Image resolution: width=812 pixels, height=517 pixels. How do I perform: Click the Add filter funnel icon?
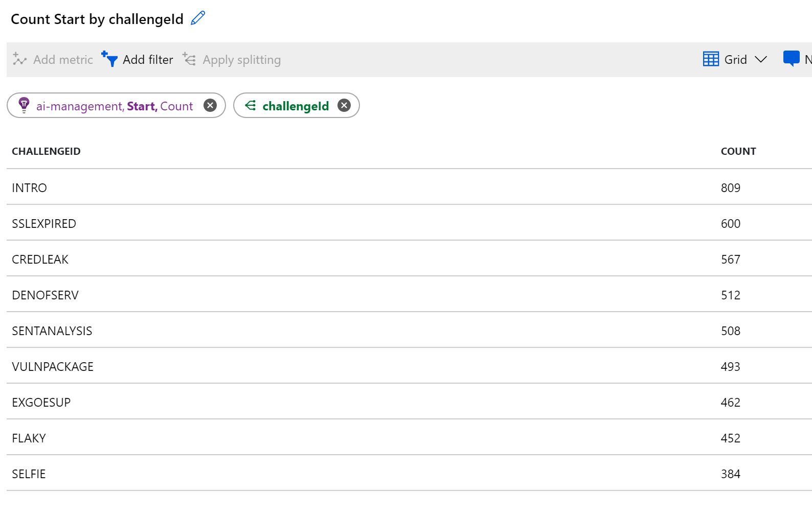[109, 59]
